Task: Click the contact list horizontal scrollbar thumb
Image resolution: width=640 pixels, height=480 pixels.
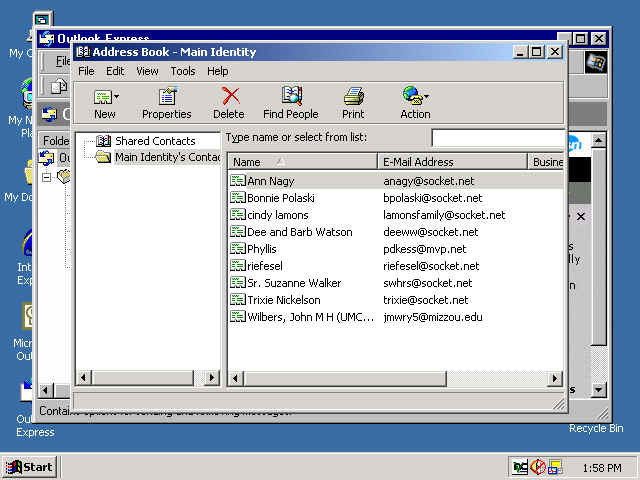Action: click(345, 378)
